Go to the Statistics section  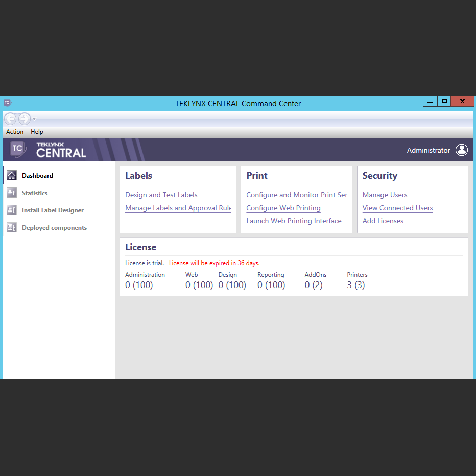[x=35, y=193]
